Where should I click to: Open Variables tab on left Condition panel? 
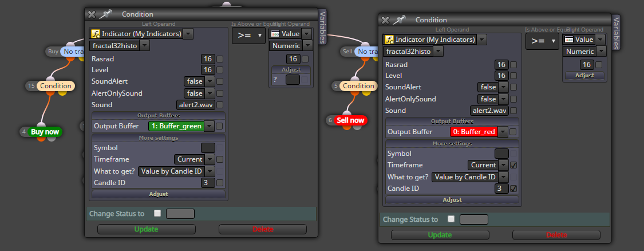(323, 26)
